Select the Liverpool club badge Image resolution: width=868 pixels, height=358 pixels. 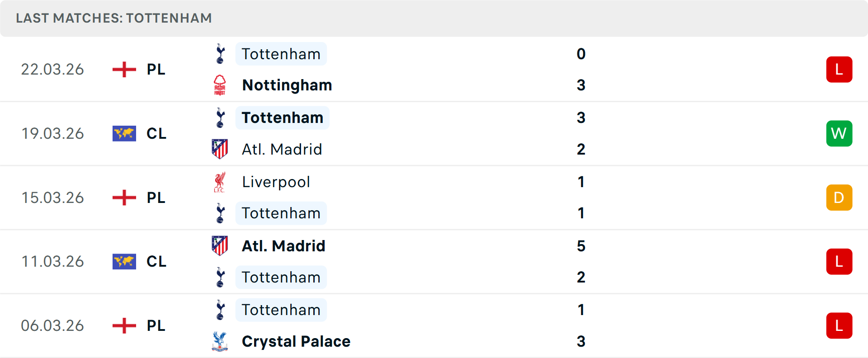coord(220,182)
